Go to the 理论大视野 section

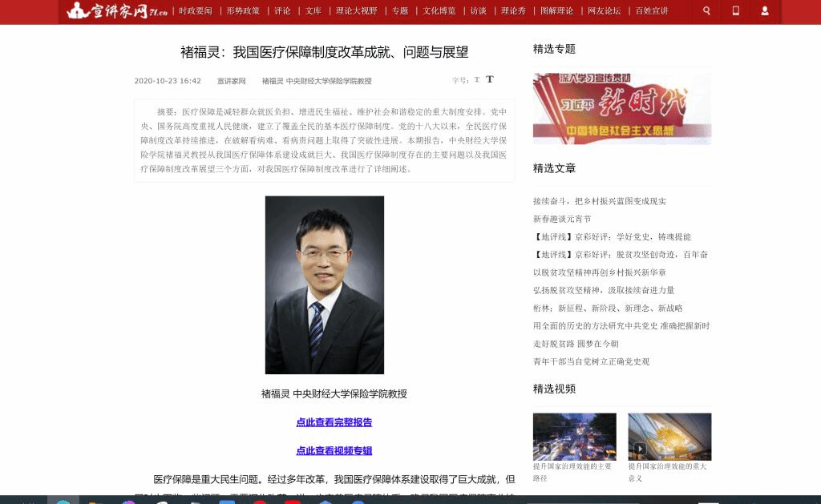tap(355, 11)
